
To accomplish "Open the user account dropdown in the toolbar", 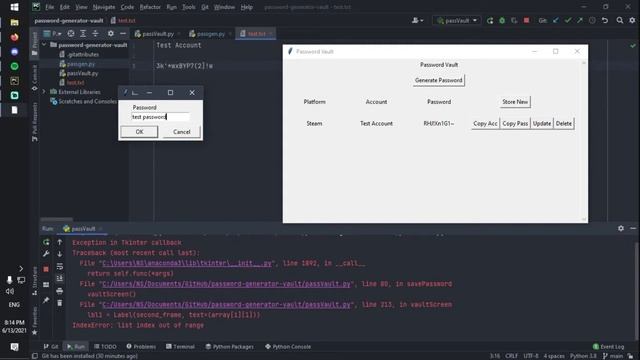I will click(417, 20).
